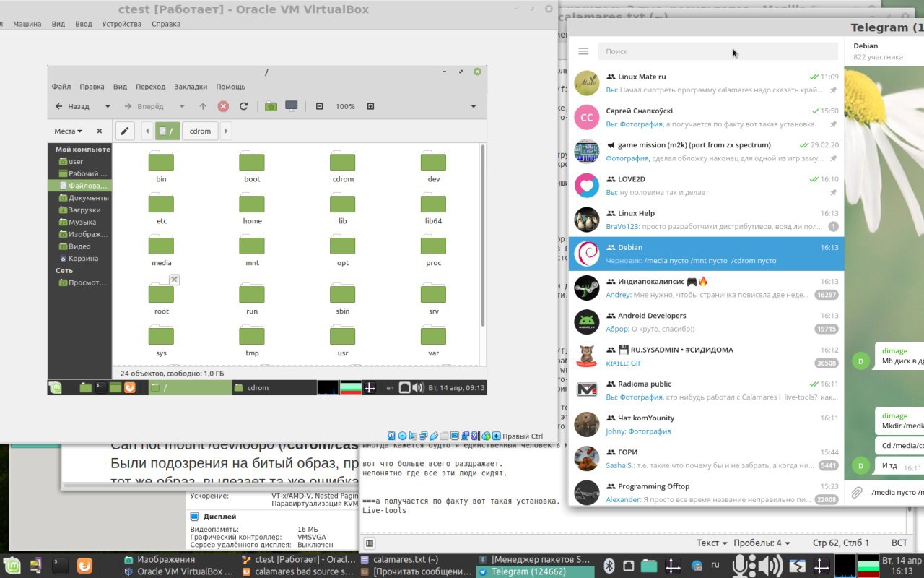Open the ГОРИ group chat
Viewport: 924px width, 578px height.
(x=707, y=458)
